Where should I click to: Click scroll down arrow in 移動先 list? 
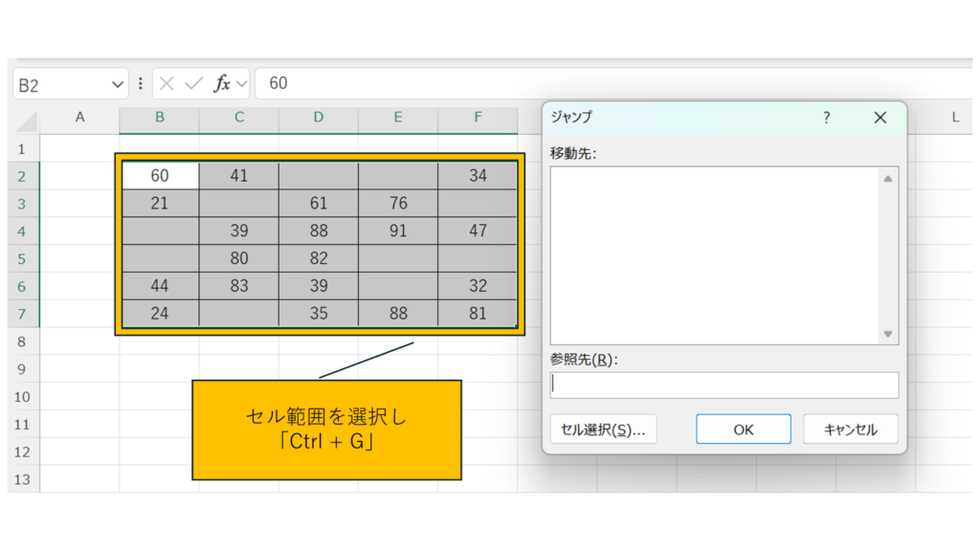pos(888,334)
